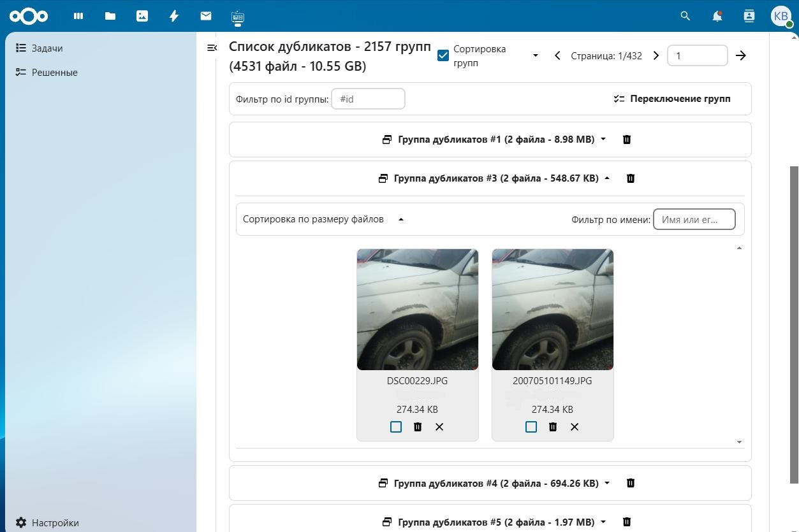The height and width of the screenshot is (532, 799).
Task: Open the Resolved sidebar item
Action: pos(54,73)
